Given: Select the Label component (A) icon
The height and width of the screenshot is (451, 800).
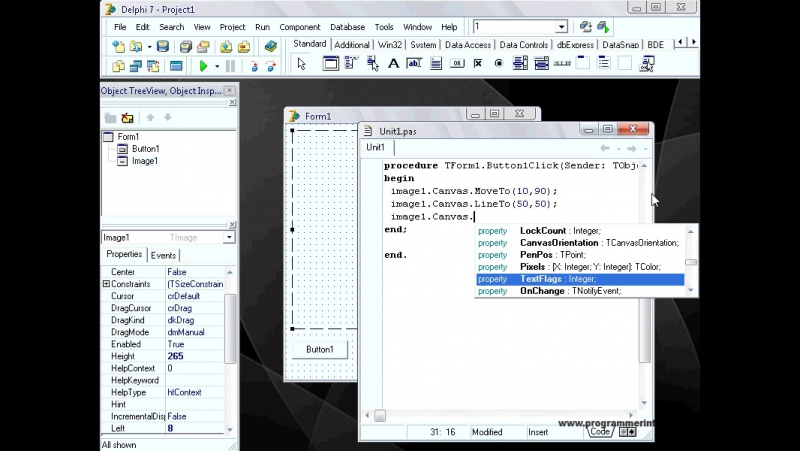Looking at the screenshot, I should (x=393, y=64).
